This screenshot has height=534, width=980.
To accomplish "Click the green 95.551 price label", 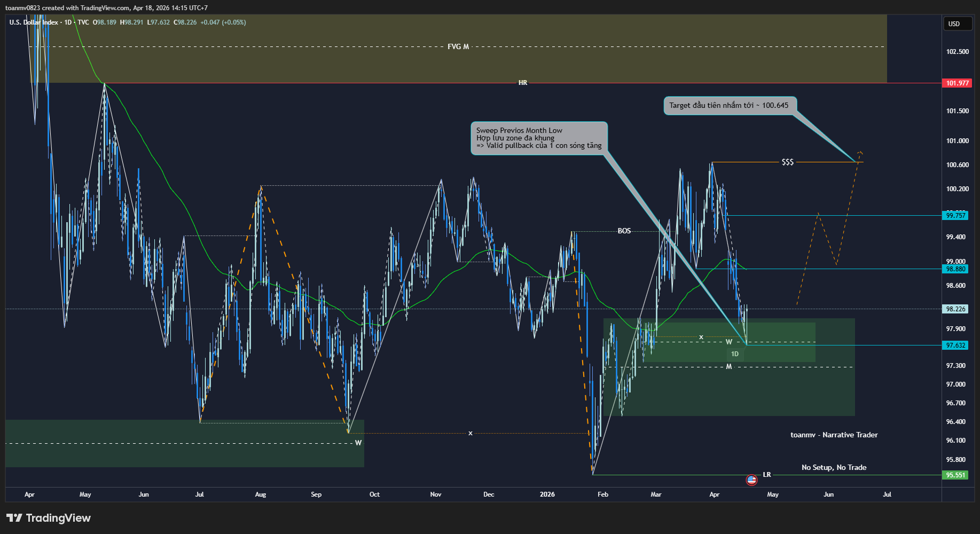I will click(955, 475).
